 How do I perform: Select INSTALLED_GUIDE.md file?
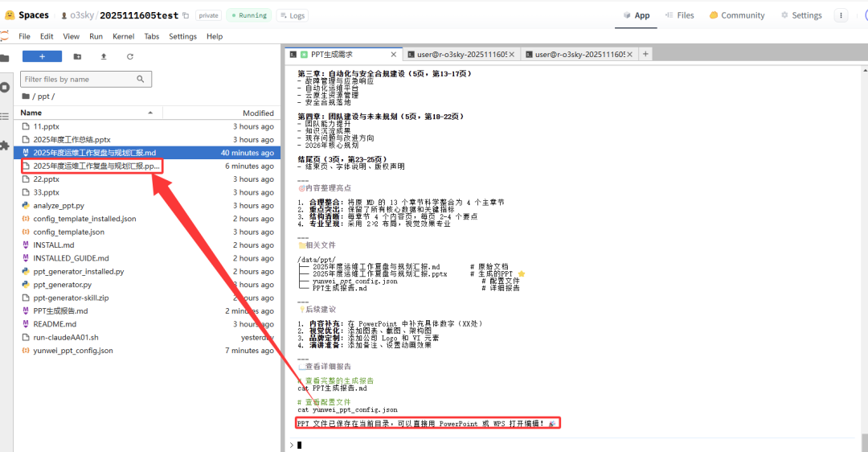(147, 258)
